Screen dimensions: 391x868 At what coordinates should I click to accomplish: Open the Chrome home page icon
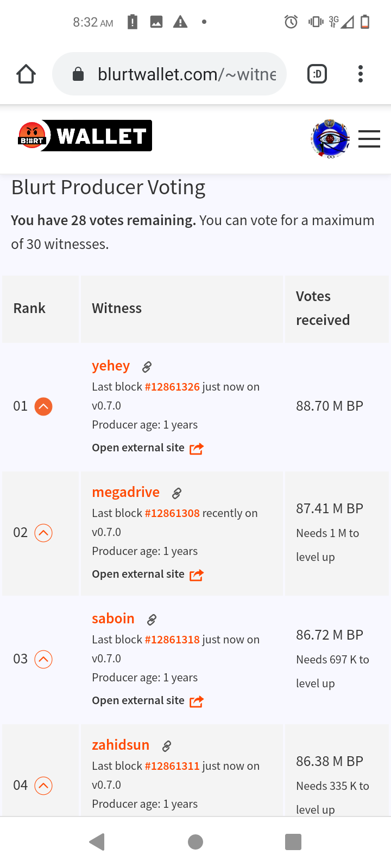26,74
